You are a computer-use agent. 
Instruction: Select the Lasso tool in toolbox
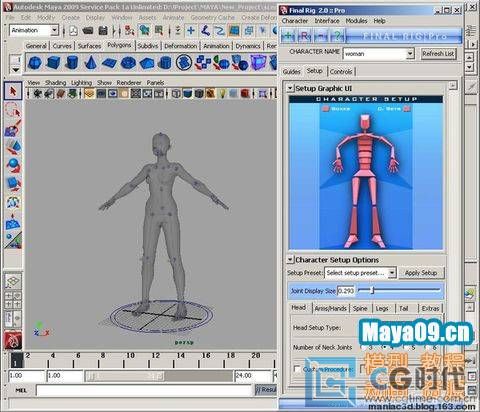pyautogui.click(x=13, y=109)
